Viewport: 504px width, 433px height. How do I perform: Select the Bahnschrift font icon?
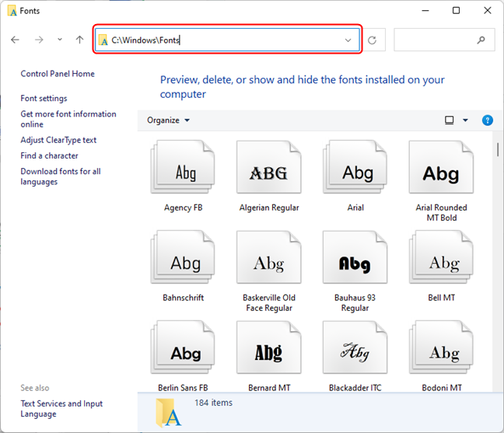[x=183, y=257]
